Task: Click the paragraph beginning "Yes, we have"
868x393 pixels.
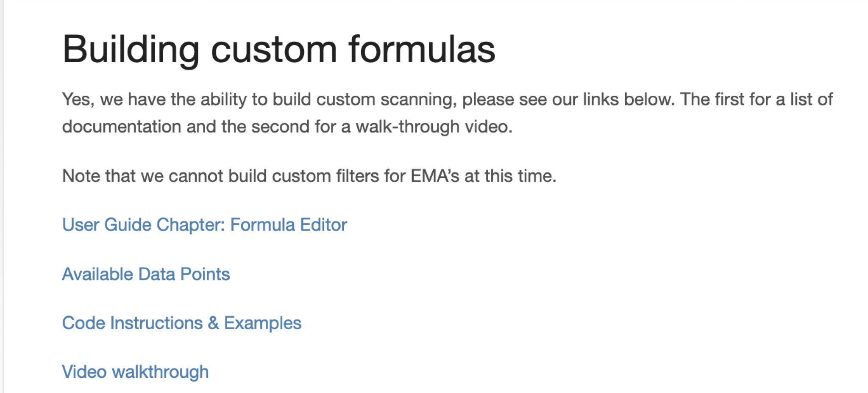Action: [x=447, y=100]
